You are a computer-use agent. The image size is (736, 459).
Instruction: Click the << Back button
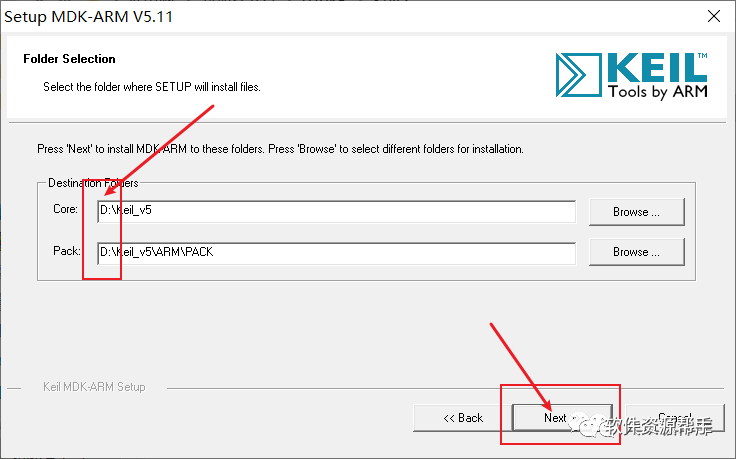pyautogui.click(x=463, y=418)
